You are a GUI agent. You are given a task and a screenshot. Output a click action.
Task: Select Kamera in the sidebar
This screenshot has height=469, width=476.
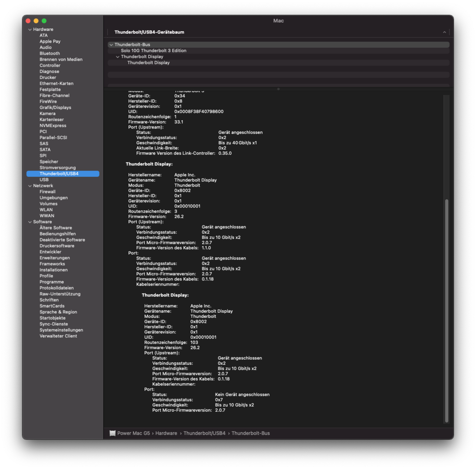coord(47,114)
